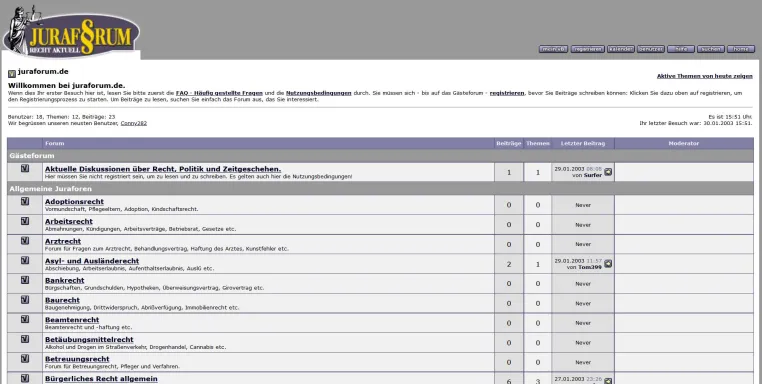Click the status icon of the Baurecht row

[25, 300]
